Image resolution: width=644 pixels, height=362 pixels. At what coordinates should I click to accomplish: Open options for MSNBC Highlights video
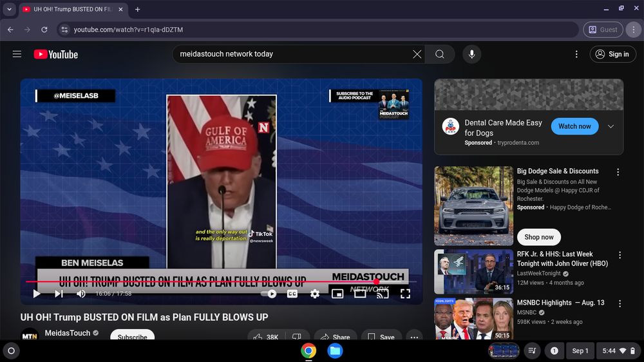(x=620, y=303)
